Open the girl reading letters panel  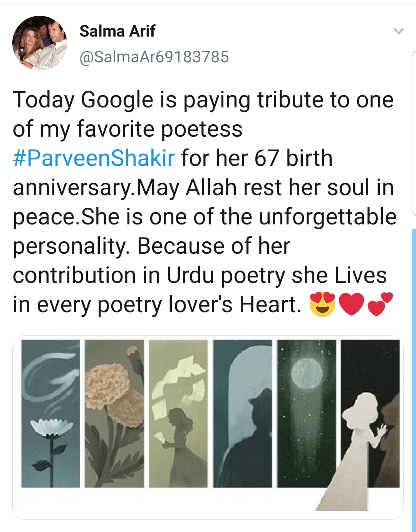(178, 414)
